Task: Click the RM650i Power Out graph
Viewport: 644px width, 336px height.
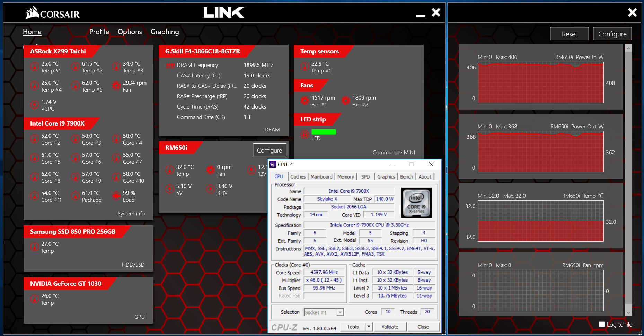Action: pyautogui.click(x=540, y=152)
